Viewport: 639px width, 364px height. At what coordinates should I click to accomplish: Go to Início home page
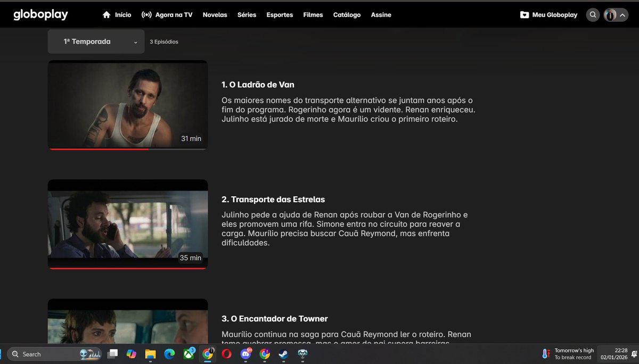coord(117,15)
